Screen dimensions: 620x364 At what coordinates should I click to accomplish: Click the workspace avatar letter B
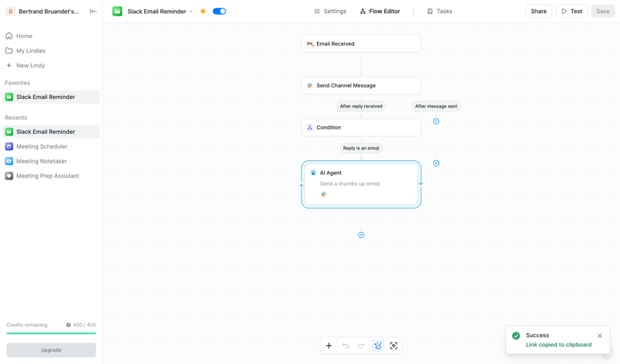[11, 12]
